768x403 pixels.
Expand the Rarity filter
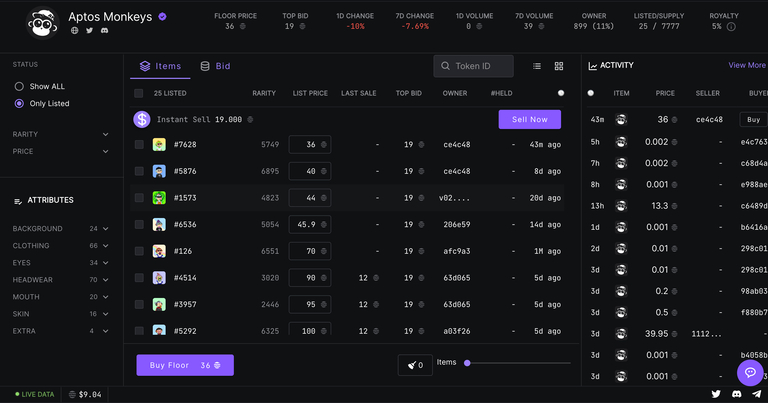click(x=105, y=134)
